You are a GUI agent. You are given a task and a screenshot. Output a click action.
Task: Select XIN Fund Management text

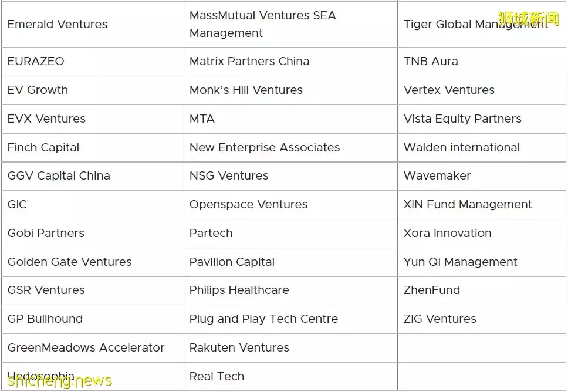(x=468, y=204)
